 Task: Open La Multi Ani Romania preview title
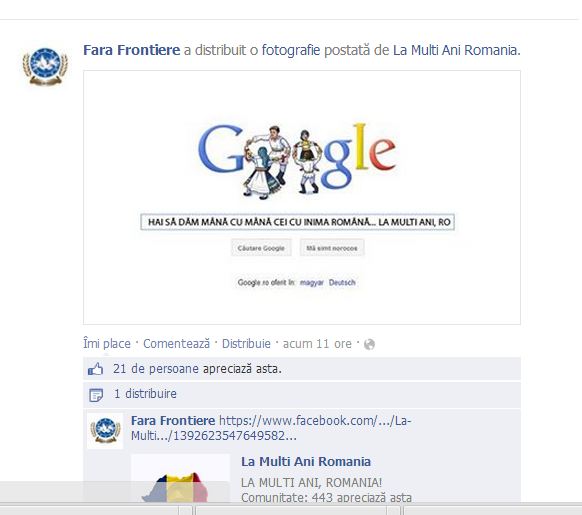(306, 462)
